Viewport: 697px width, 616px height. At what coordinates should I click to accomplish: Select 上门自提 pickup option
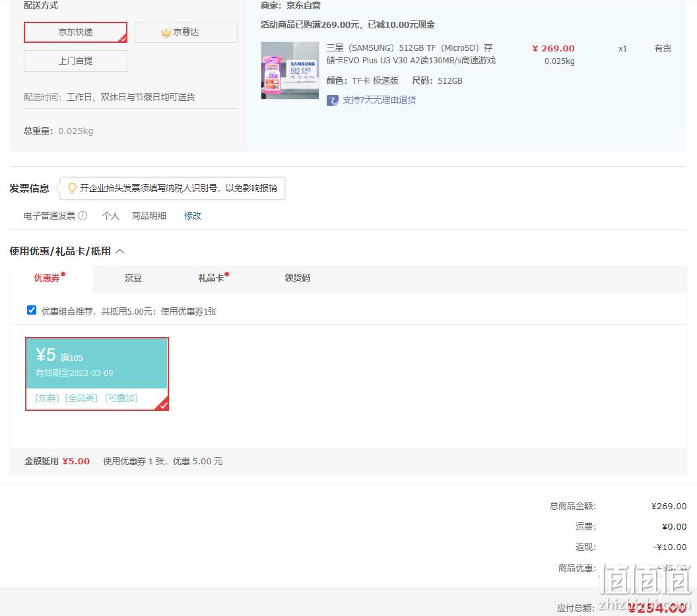click(75, 61)
